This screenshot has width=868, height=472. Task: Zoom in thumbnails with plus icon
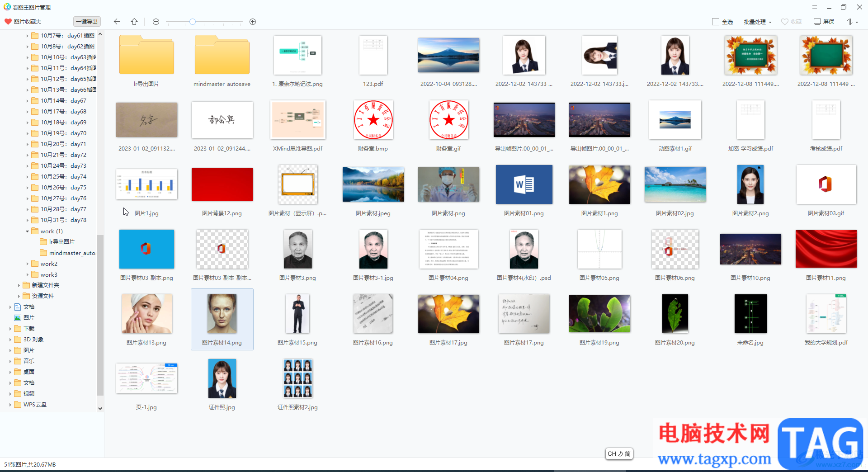click(x=253, y=22)
